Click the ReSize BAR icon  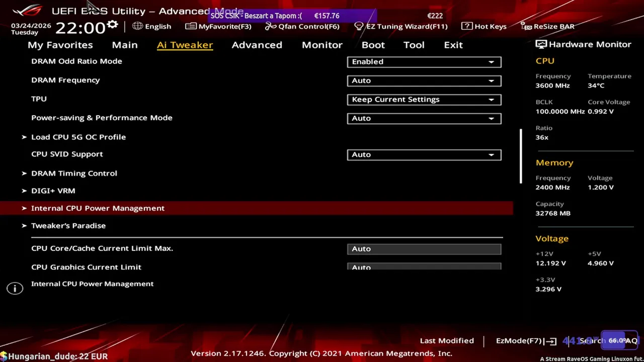point(526,26)
